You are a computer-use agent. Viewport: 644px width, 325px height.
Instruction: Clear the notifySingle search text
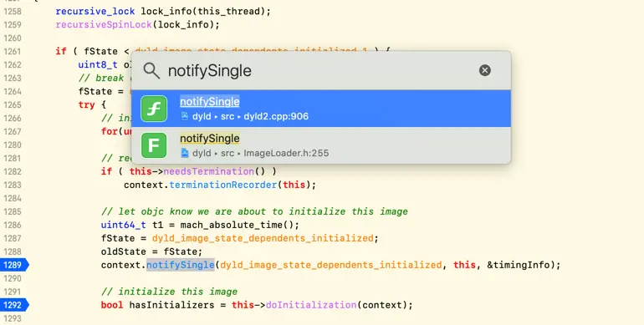(x=484, y=70)
